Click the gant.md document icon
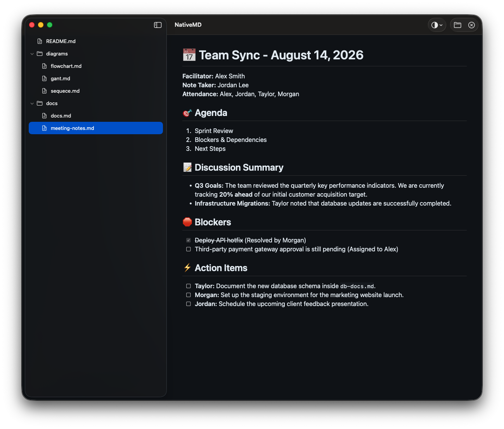This screenshot has height=429, width=504. tap(44, 78)
